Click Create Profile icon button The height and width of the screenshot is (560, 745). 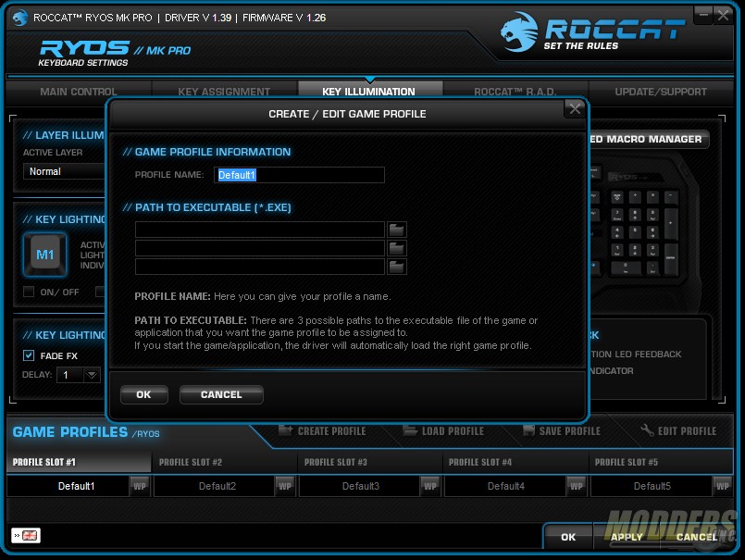(x=323, y=430)
